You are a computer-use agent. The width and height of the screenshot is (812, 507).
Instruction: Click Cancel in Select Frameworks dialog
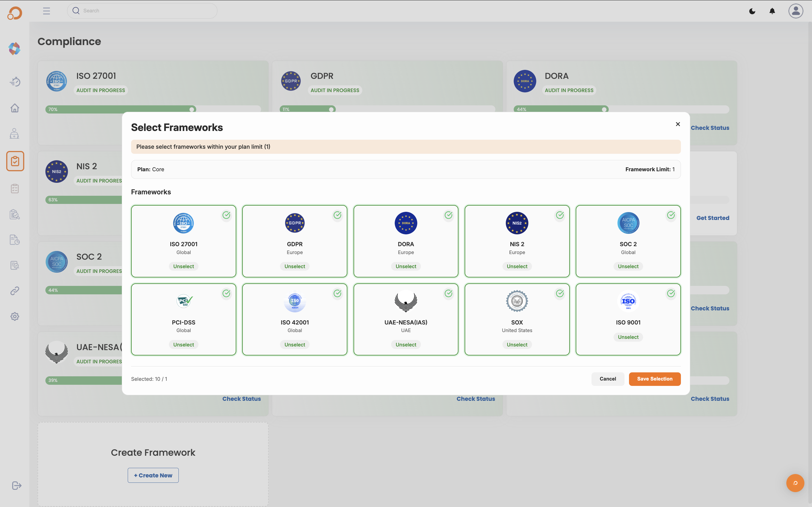click(x=608, y=379)
